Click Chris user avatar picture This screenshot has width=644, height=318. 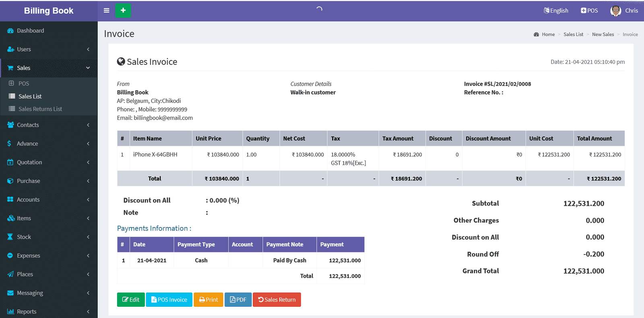615,11
